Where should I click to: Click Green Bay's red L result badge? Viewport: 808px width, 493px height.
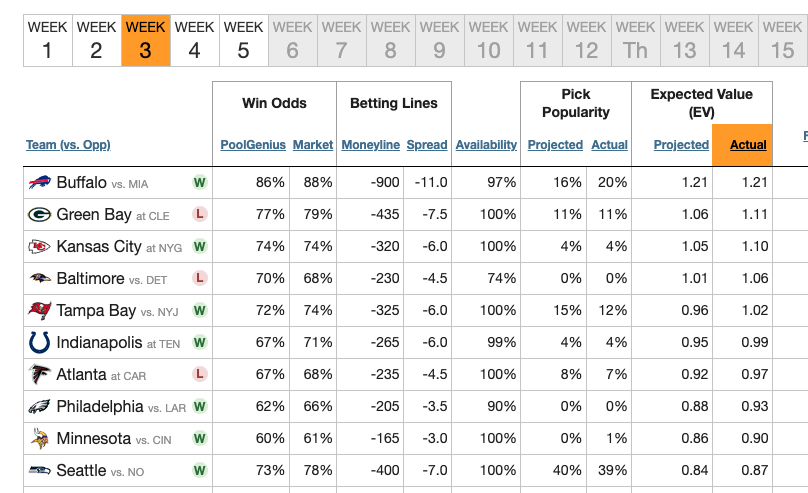[x=200, y=215]
